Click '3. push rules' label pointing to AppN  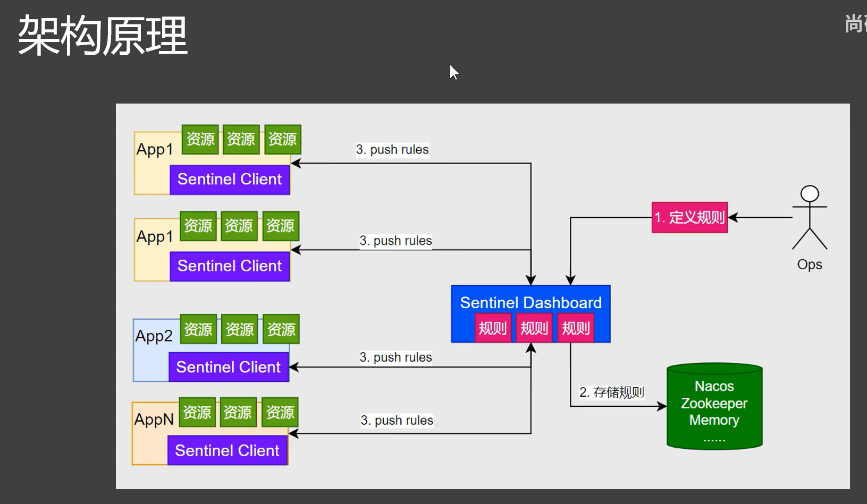point(397,421)
